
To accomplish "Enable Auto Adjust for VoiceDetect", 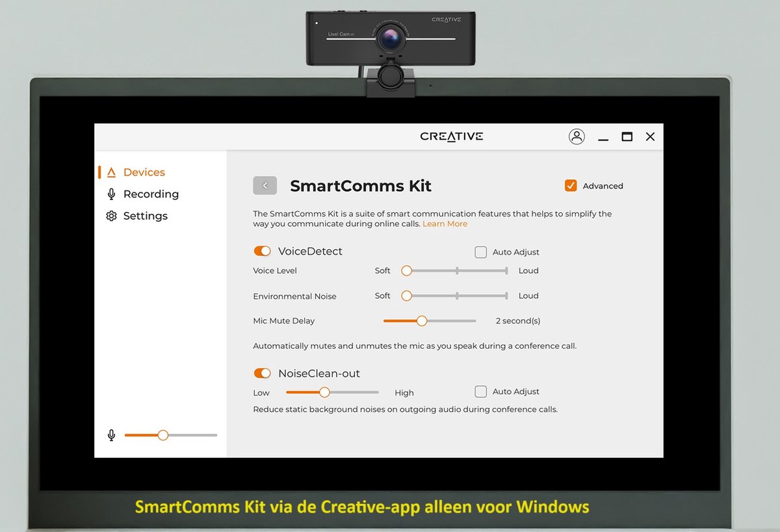I will coord(480,251).
